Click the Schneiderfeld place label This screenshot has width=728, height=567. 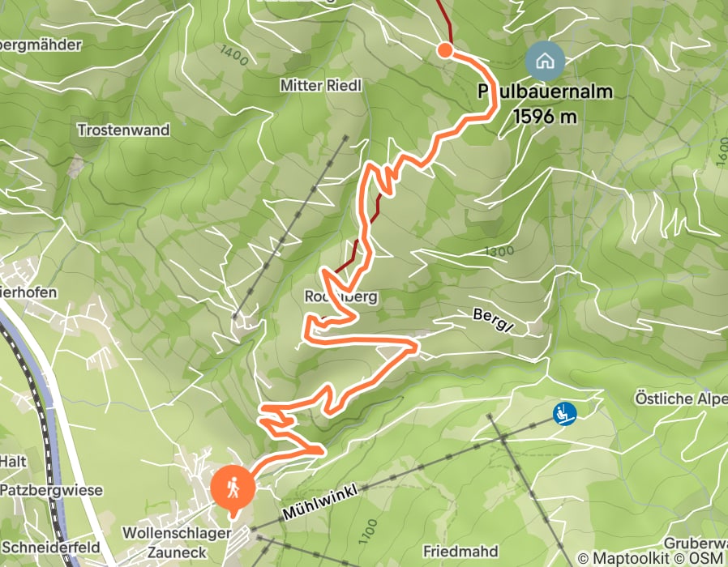click(50, 547)
